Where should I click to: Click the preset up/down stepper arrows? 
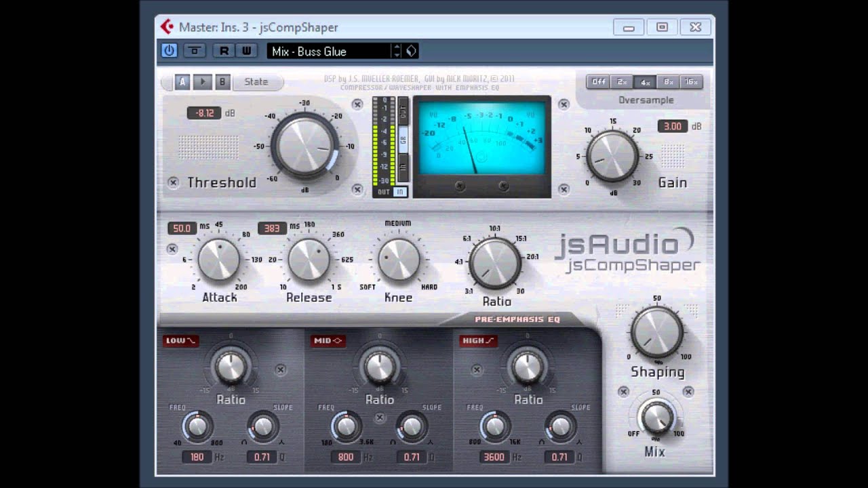(397, 51)
